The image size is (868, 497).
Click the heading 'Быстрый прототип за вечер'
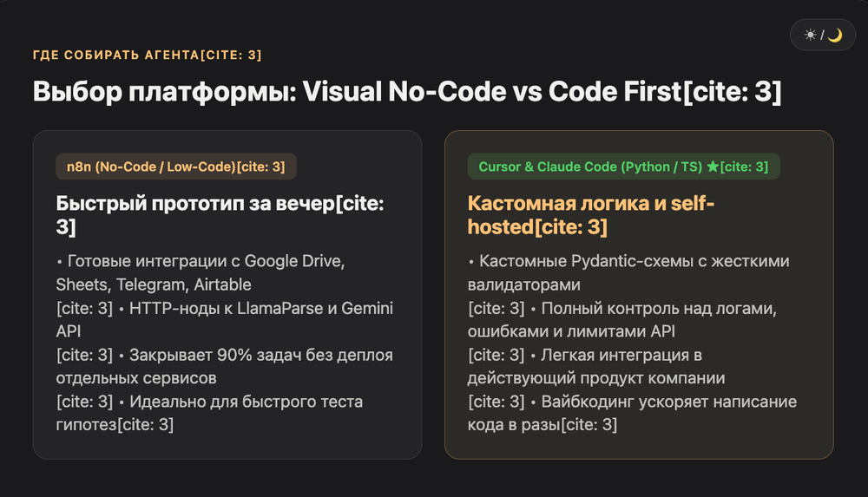point(220,215)
